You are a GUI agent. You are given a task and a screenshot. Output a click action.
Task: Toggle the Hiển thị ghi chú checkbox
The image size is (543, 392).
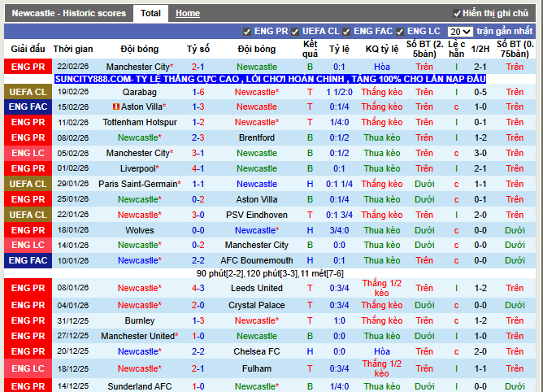pyautogui.click(x=457, y=14)
